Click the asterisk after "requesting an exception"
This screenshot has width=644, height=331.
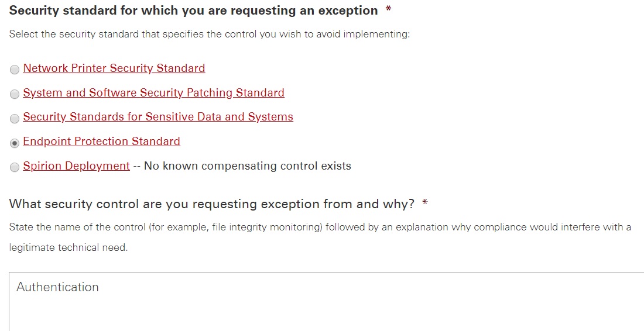click(388, 11)
